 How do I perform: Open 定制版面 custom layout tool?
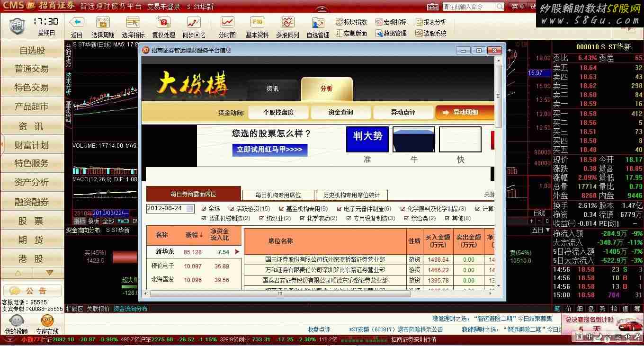(x=351, y=33)
